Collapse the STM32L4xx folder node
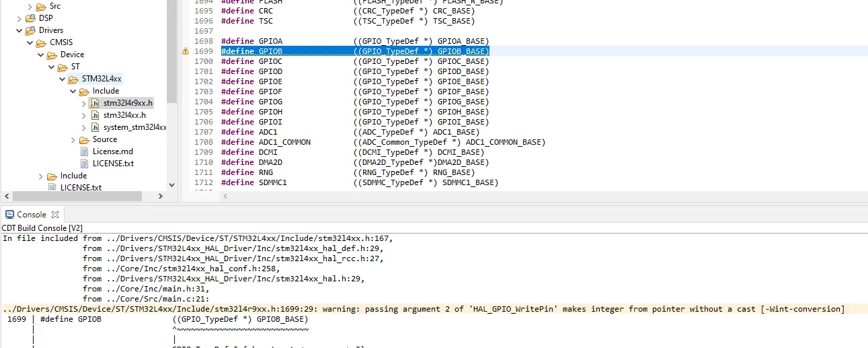The height and width of the screenshot is (348, 868). [x=62, y=79]
